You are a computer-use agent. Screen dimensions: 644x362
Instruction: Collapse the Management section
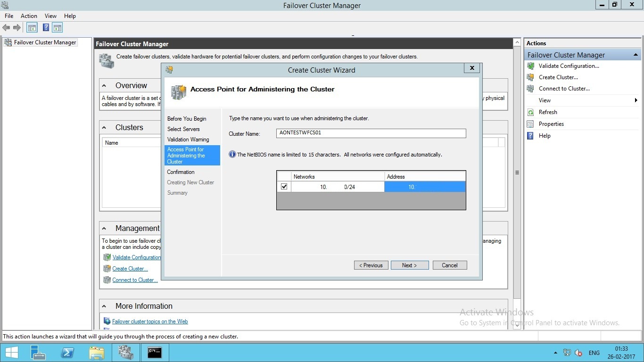pos(104,229)
